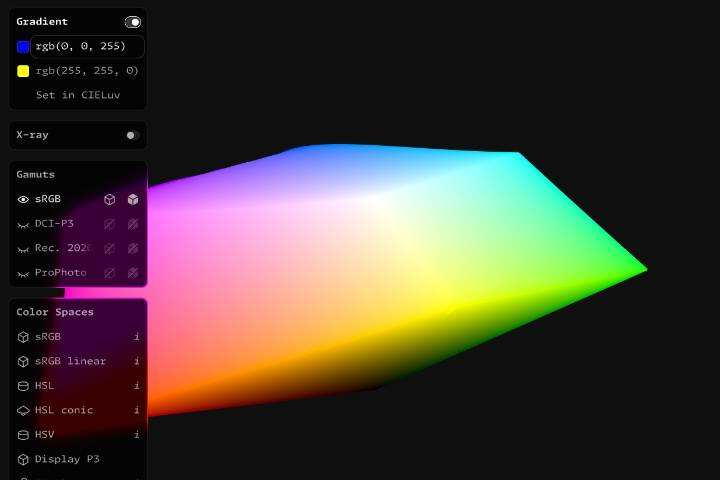The width and height of the screenshot is (720, 480).
Task: Select the HSL color space
Action: (45, 386)
